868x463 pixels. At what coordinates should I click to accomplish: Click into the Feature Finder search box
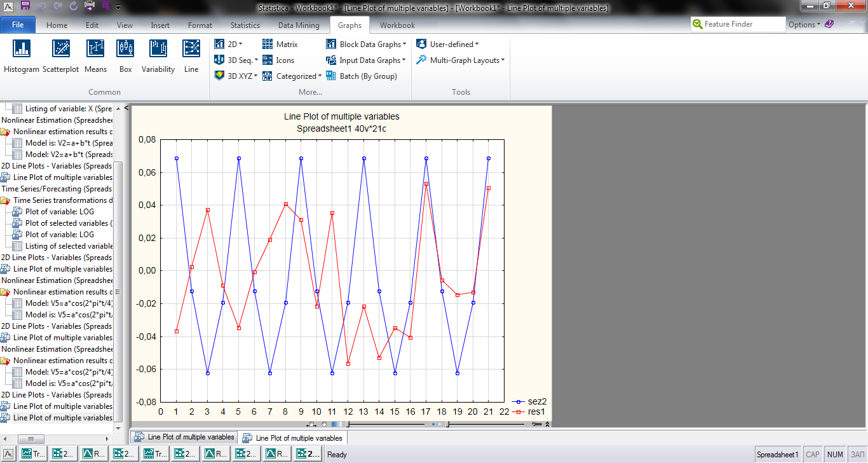(743, 24)
